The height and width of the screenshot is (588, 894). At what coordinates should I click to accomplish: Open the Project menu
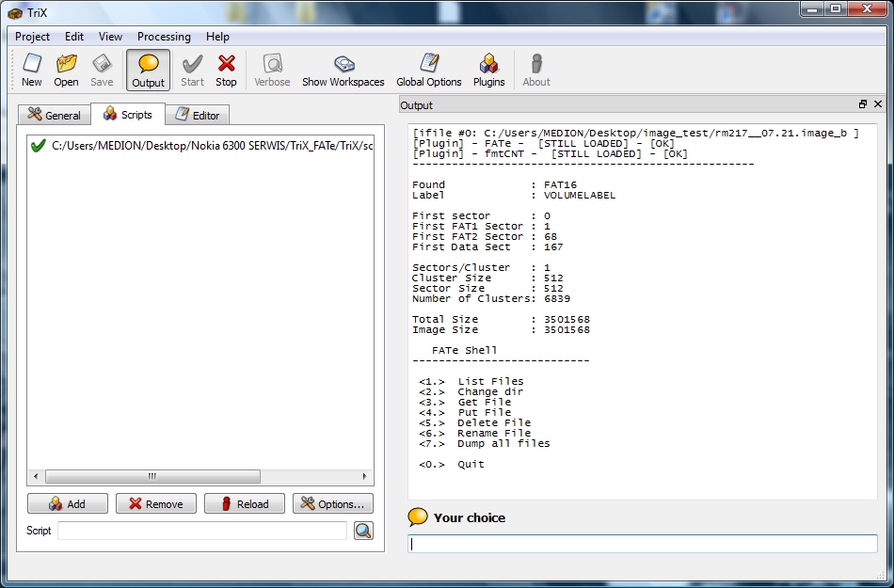tap(33, 37)
